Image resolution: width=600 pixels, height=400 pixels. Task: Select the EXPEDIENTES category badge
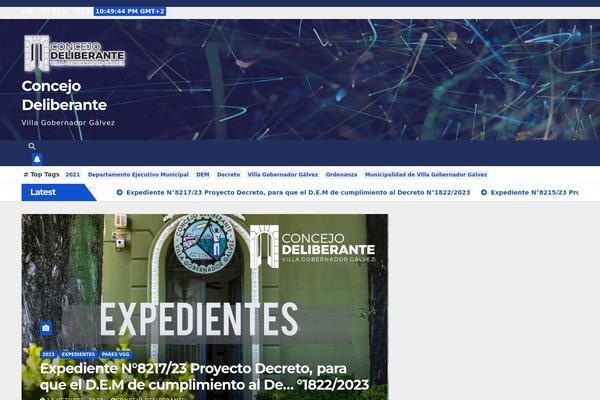(x=78, y=354)
